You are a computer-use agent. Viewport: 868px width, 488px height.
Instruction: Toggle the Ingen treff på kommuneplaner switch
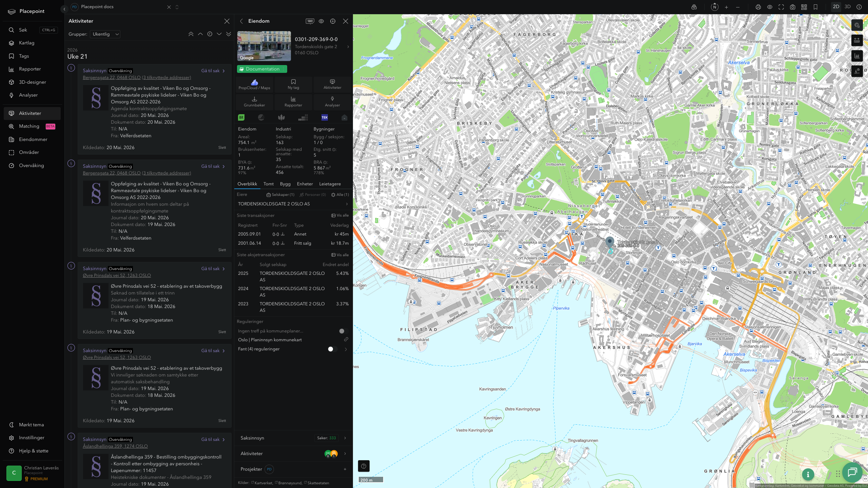343,331
